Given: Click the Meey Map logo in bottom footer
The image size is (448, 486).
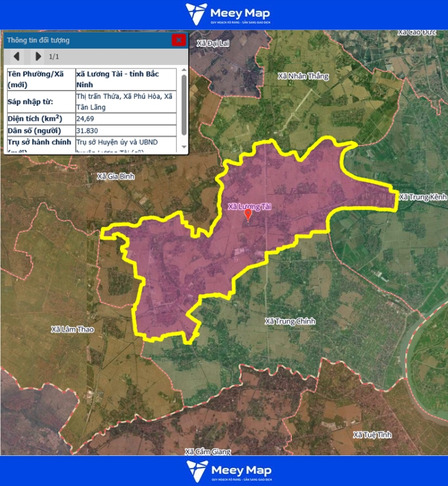Looking at the screenshot, I should [228, 471].
